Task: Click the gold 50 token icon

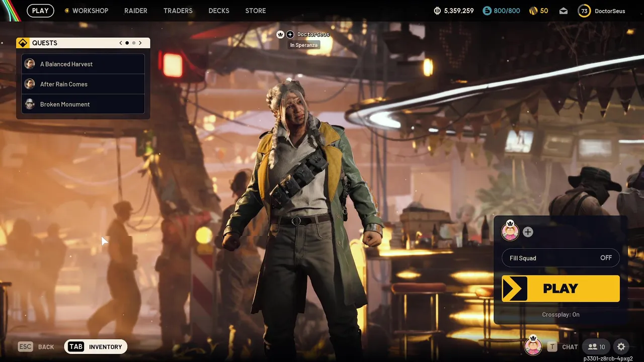Action: [x=533, y=11]
